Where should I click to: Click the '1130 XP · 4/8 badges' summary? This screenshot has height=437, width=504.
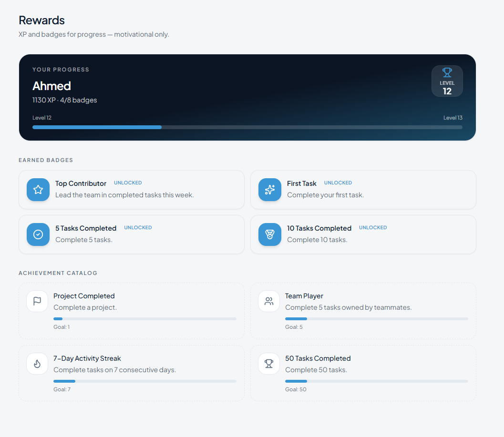point(64,100)
